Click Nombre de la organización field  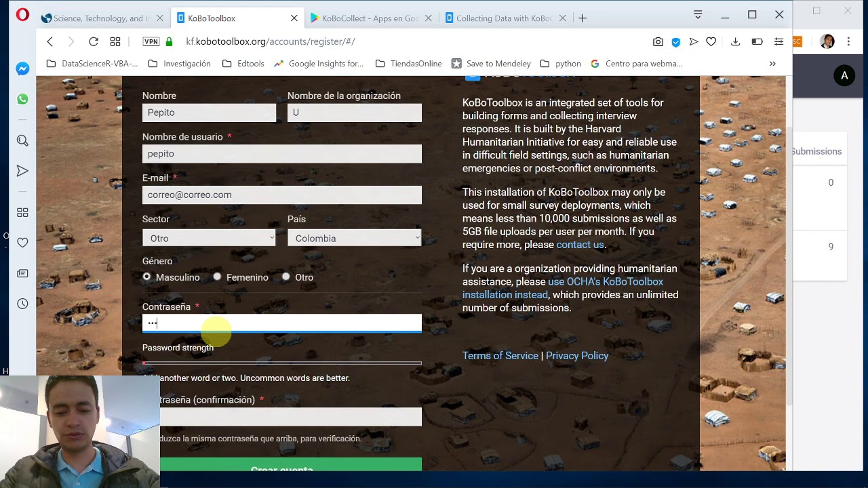pyautogui.click(x=355, y=113)
